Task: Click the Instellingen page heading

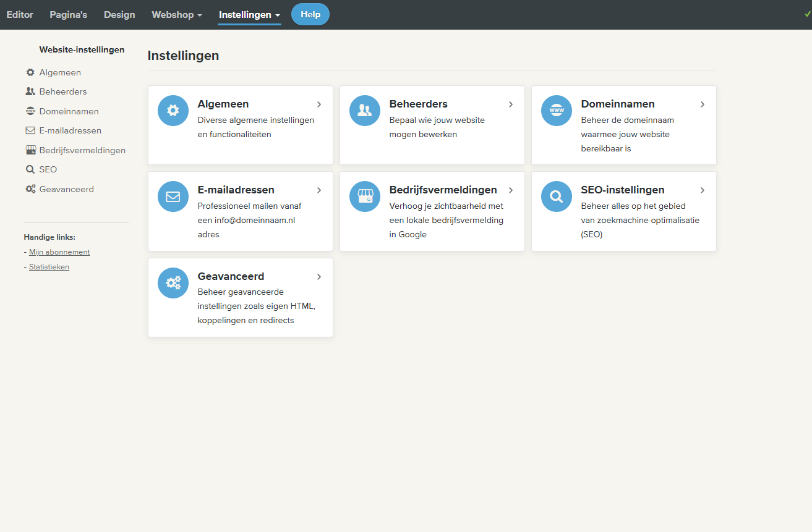Action: [x=183, y=56]
